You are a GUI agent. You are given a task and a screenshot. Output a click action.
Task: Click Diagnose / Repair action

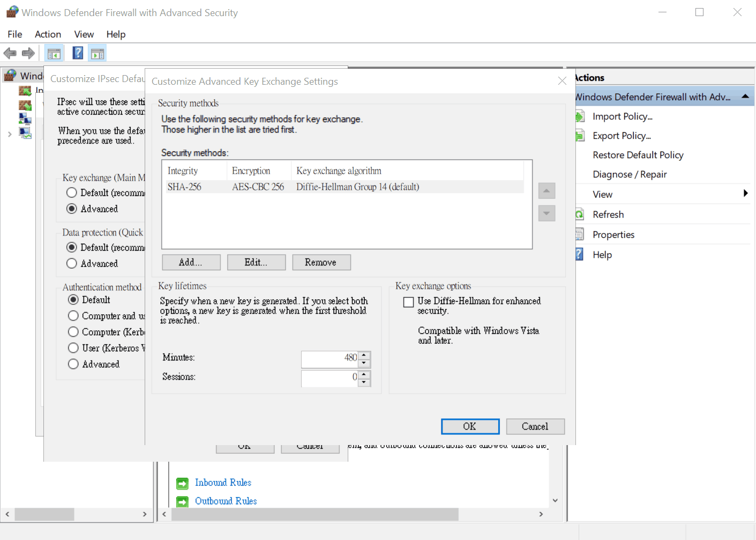(x=630, y=174)
